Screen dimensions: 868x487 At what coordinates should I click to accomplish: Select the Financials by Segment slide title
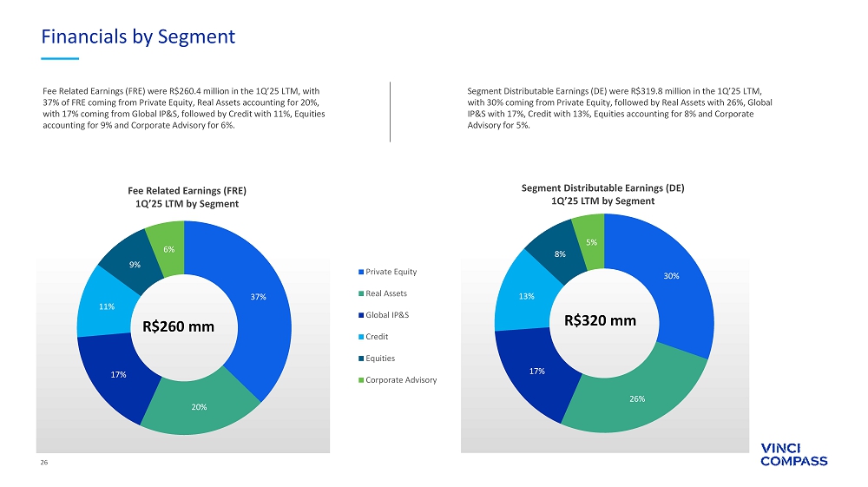(x=139, y=36)
